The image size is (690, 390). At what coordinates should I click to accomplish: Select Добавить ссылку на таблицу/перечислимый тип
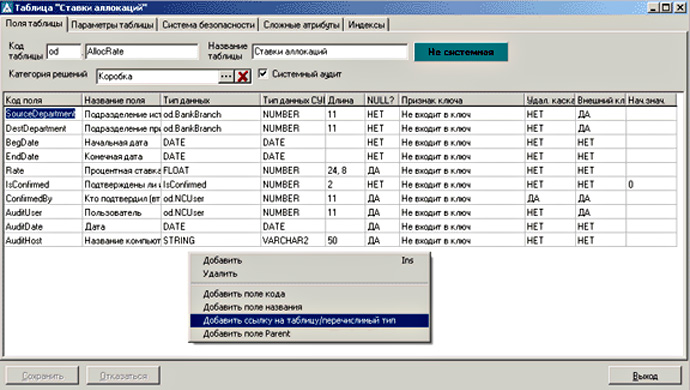[309, 320]
